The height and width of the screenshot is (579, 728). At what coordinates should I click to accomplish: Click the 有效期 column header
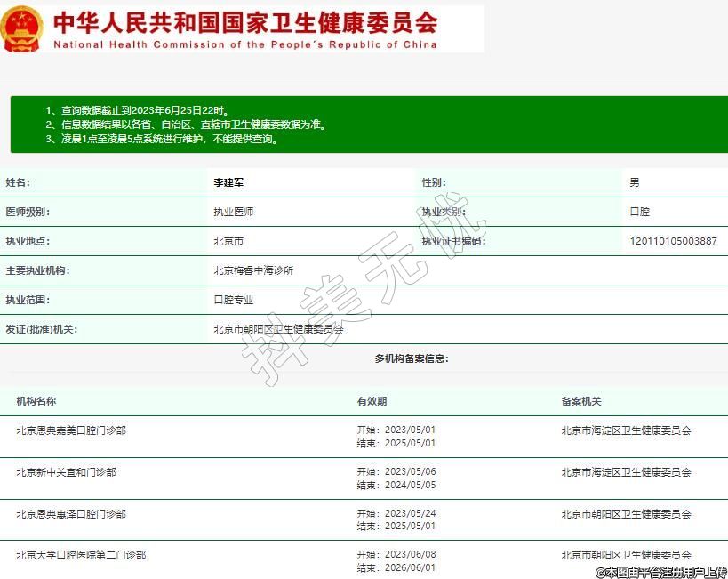372,401
